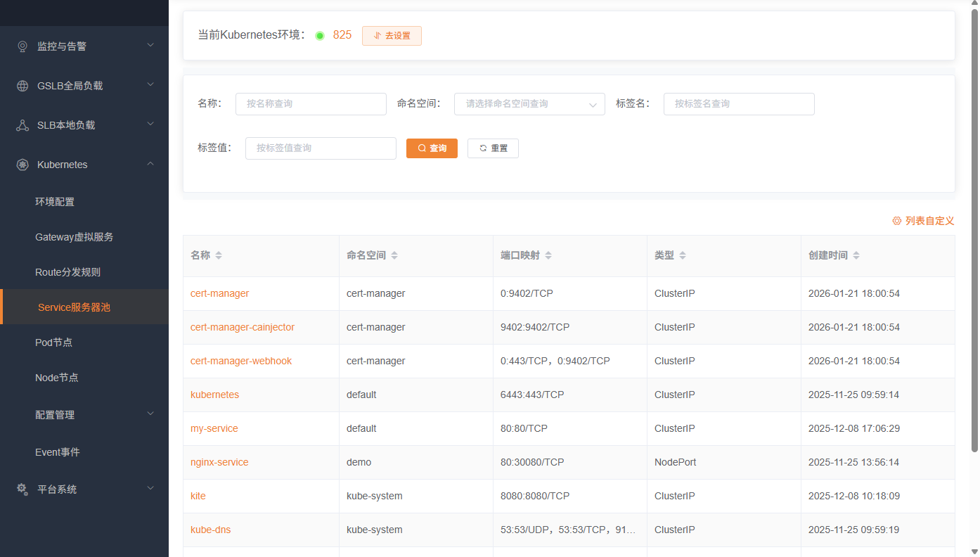Open the cert-manager-webhook service link

pos(241,361)
